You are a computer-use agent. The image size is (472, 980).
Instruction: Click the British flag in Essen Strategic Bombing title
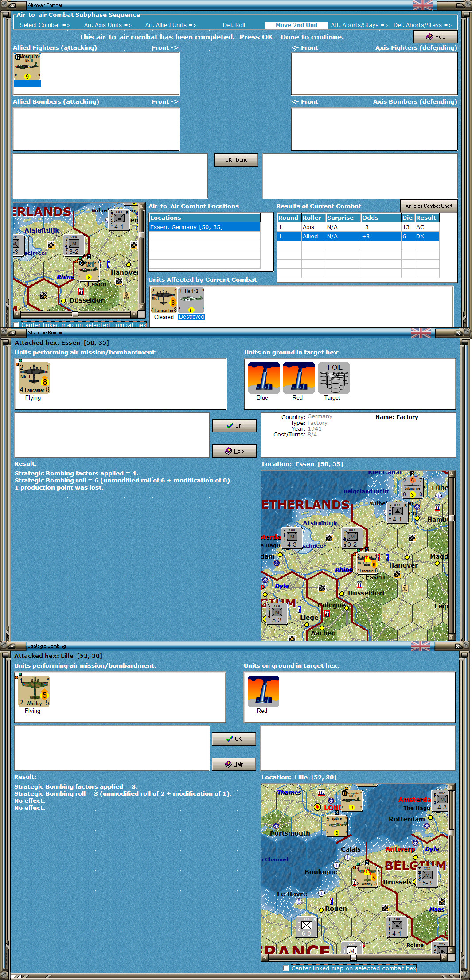pyautogui.click(x=421, y=333)
